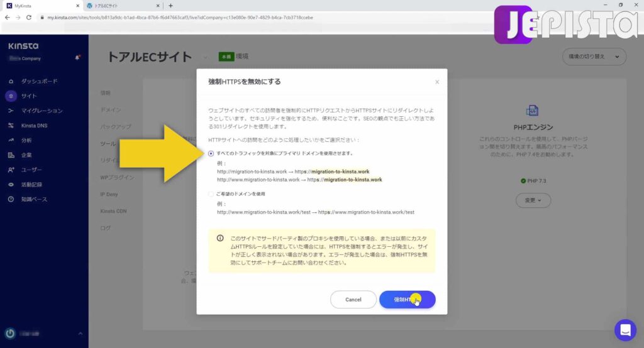Click the activity log eye icon

pos(11,185)
